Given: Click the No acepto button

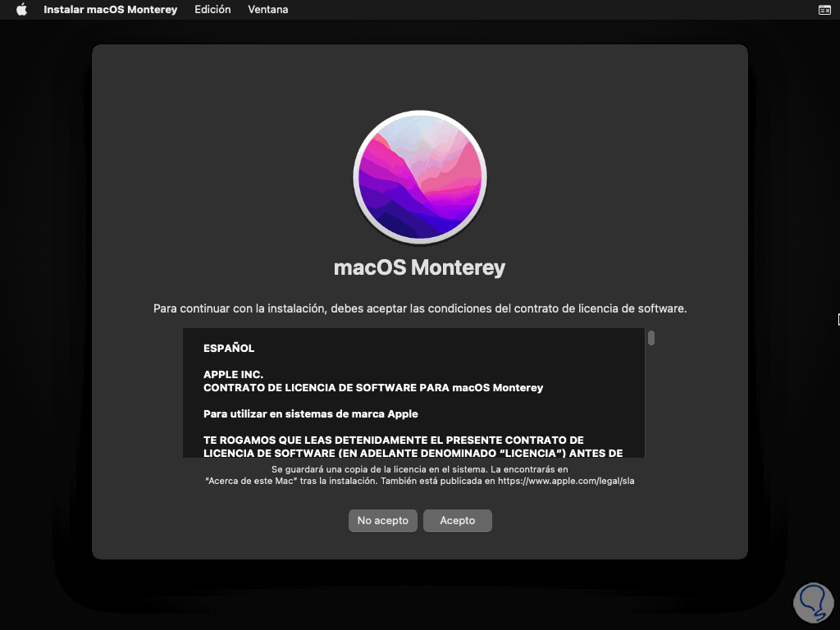Looking at the screenshot, I should [382, 521].
